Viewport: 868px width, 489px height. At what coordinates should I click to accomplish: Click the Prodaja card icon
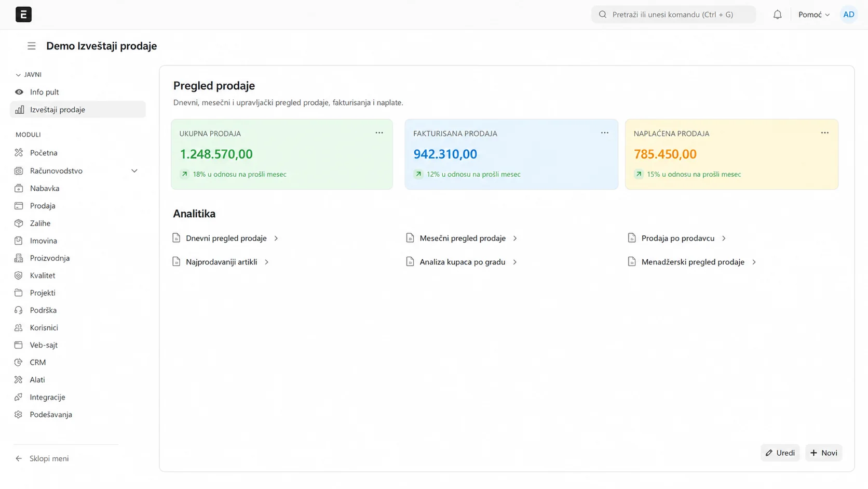19,206
